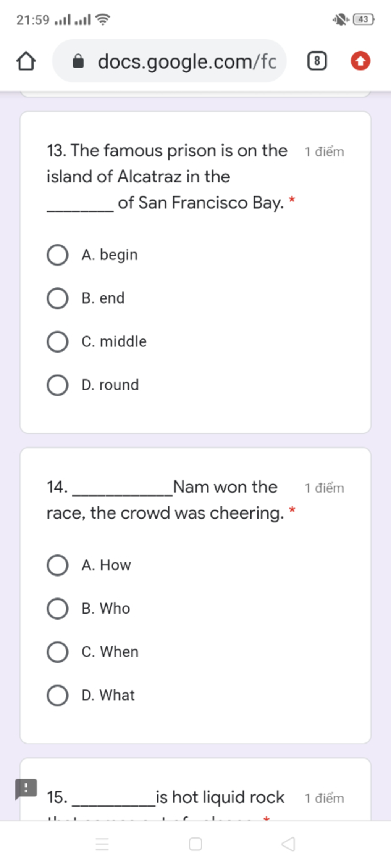Tap the Android back triangle button

pos(288,844)
